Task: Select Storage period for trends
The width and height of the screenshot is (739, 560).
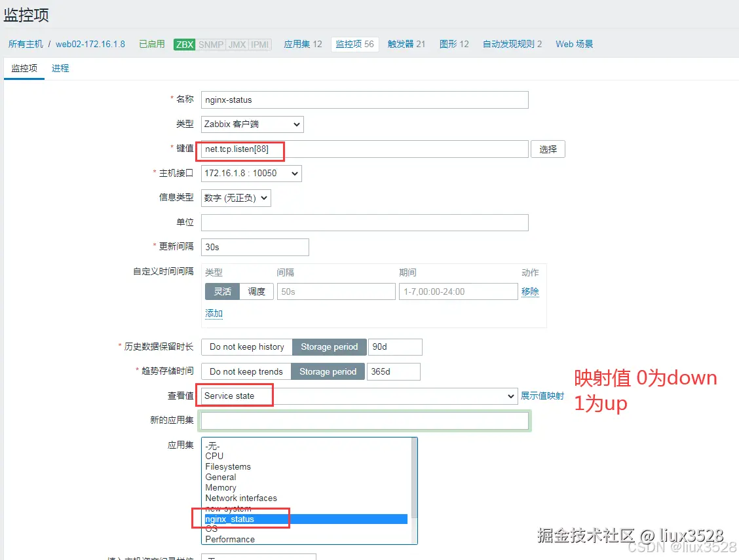Action: 328,371
